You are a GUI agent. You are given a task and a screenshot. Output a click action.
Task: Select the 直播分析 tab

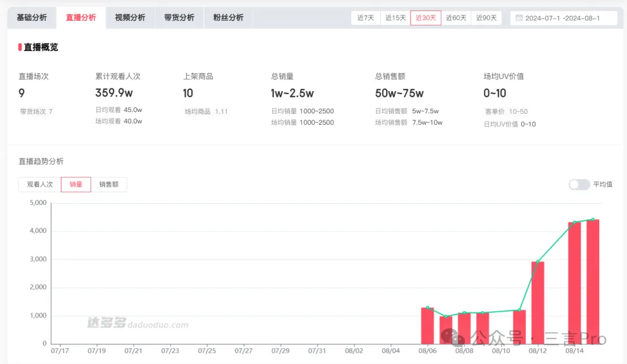[x=81, y=17]
